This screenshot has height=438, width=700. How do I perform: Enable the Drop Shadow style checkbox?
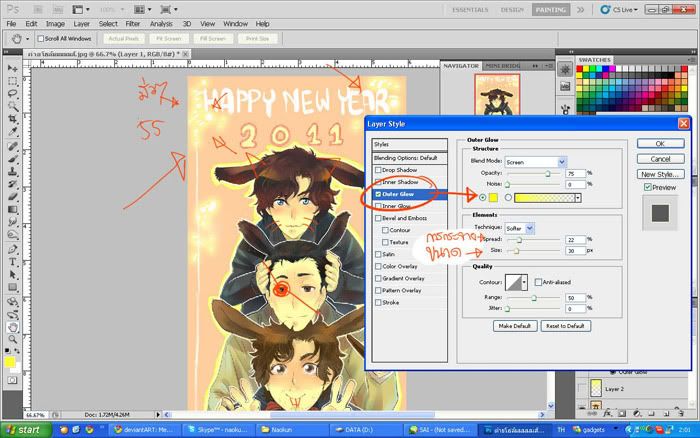(378, 170)
